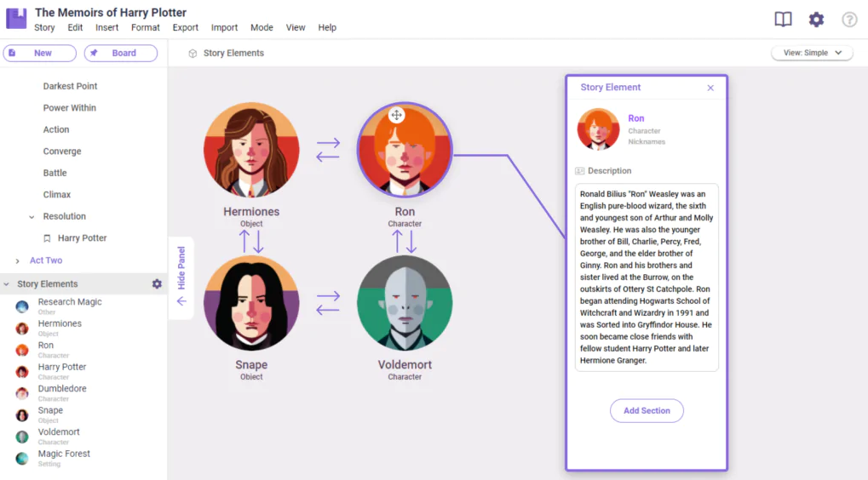Open the Story menu
The height and width of the screenshot is (480, 868).
(x=44, y=27)
